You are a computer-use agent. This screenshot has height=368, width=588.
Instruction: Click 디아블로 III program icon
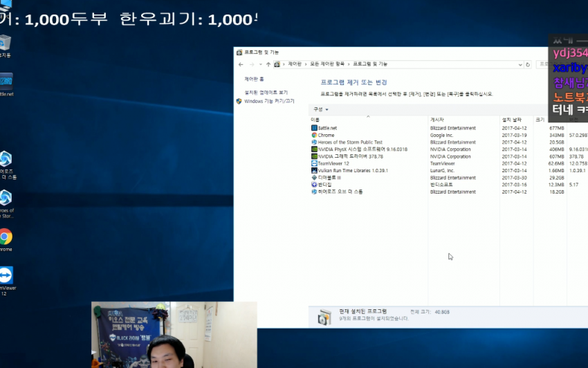tap(314, 178)
